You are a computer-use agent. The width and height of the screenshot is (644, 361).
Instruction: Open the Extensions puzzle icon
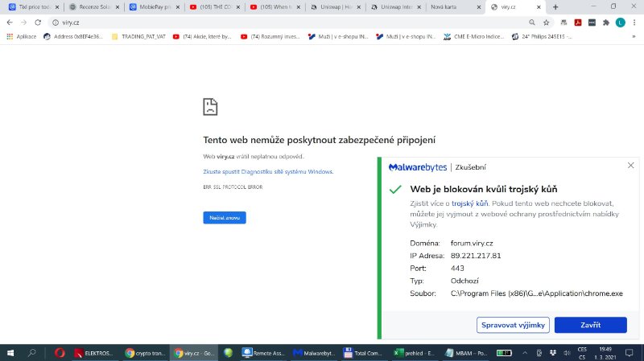point(606,23)
